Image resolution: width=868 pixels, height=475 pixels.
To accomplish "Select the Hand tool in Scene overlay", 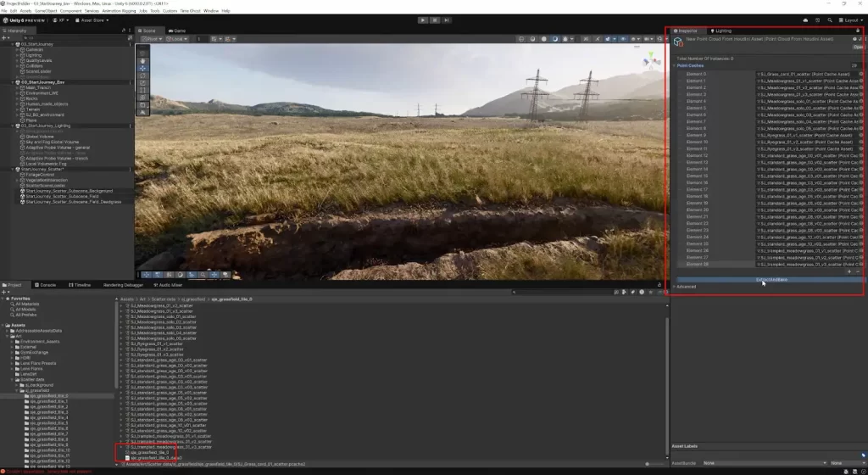I will pos(142,61).
